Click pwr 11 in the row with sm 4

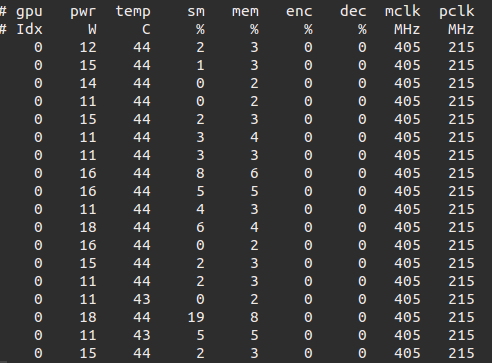88,209
